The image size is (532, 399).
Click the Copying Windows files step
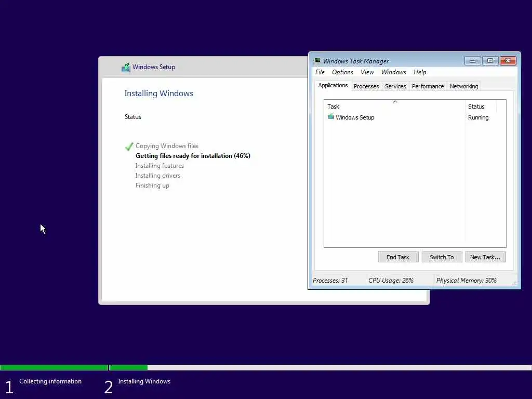[x=167, y=146]
